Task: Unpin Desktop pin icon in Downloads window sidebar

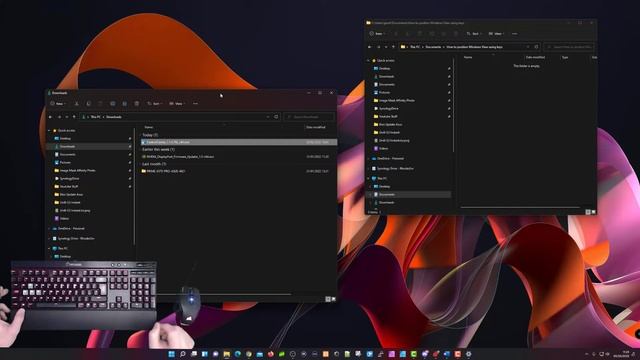Action: pos(130,139)
